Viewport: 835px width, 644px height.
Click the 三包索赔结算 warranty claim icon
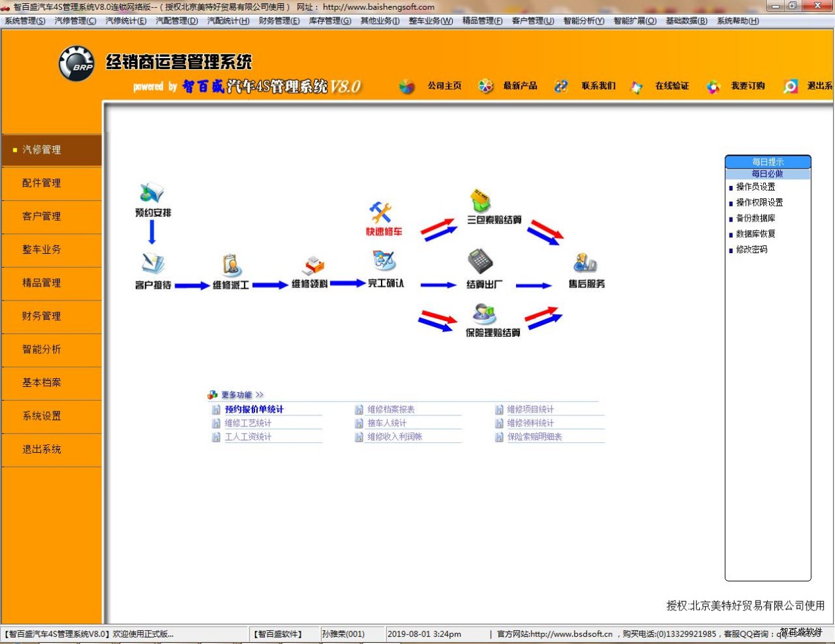click(x=481, y=200)
